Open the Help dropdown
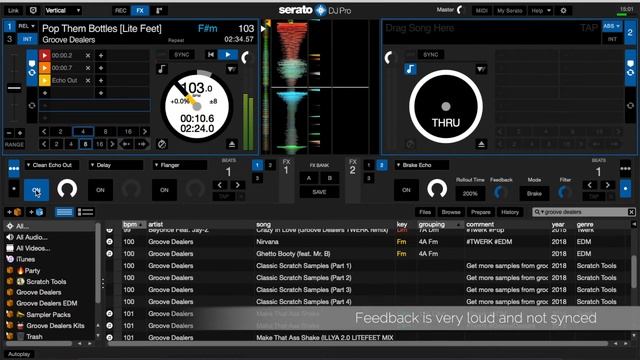 click(x=541, y=10)
